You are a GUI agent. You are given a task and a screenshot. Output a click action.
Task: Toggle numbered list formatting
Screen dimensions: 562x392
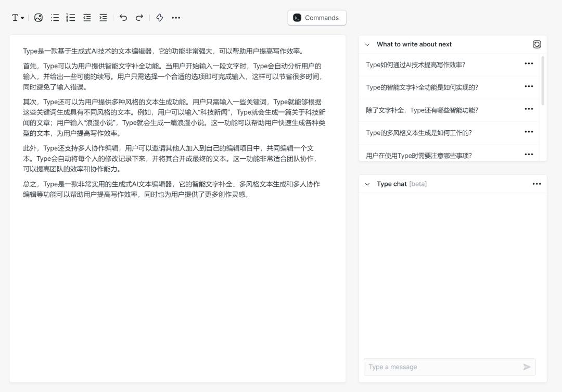pyautogui.click(x=71, y=18)
